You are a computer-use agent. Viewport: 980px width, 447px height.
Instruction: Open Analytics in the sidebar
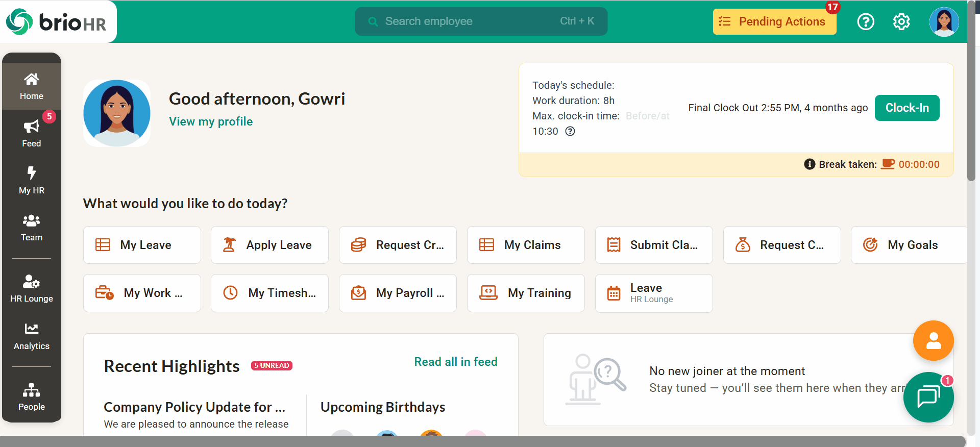click(x=32, y=336)
